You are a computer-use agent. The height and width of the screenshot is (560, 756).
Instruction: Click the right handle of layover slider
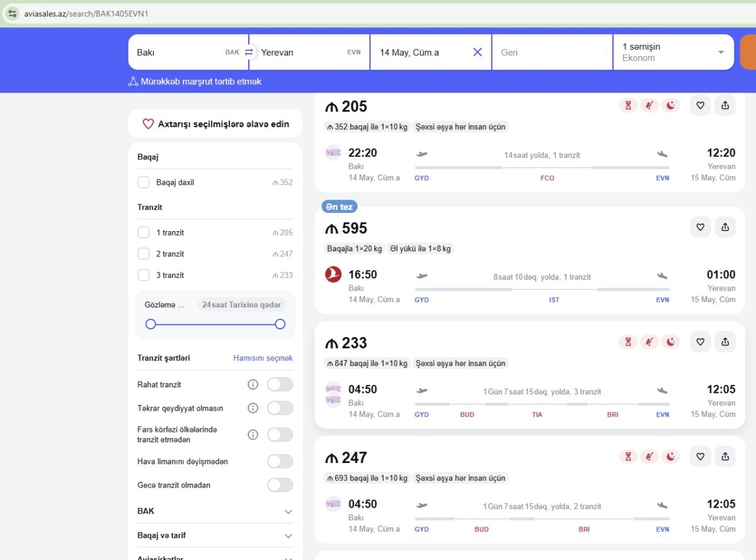pyautogui.click(x=280, y=324)
